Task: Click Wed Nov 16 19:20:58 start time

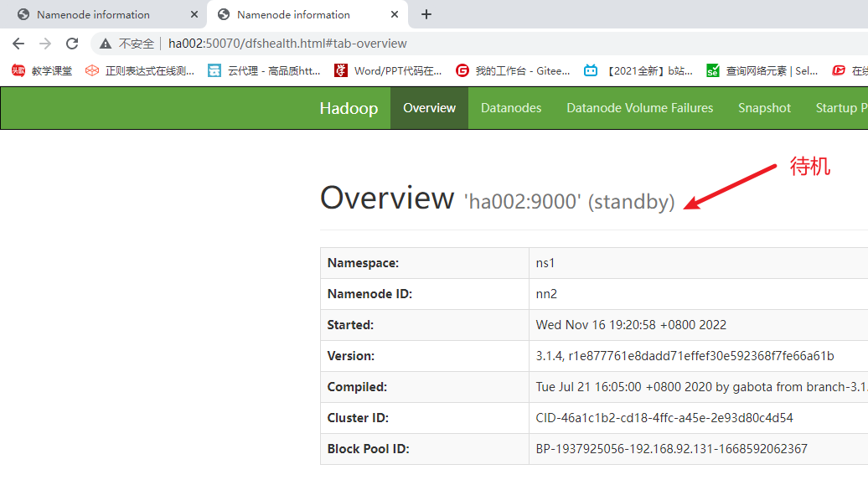Action: (x=631, y=325)
